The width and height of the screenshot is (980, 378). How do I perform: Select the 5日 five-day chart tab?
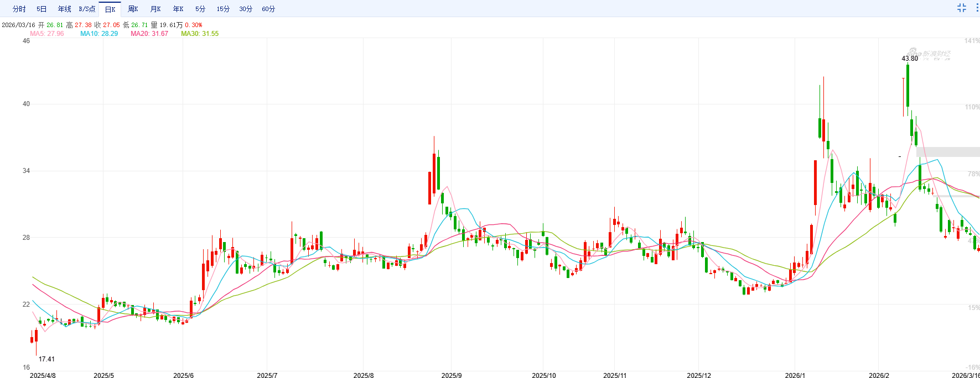tap(42, 9)
